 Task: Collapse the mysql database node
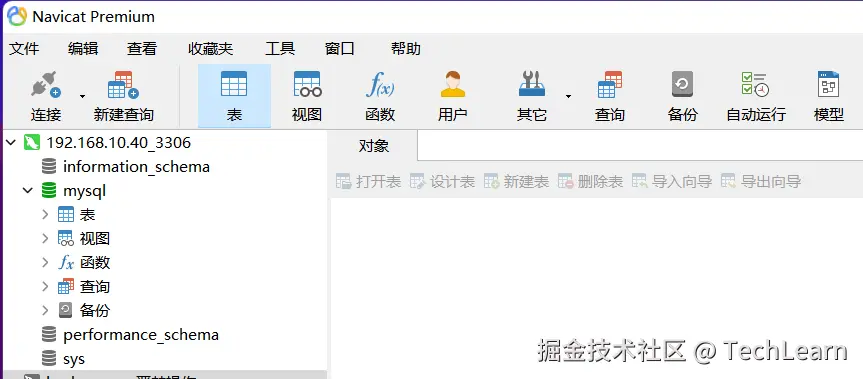[x=28, y=191]
